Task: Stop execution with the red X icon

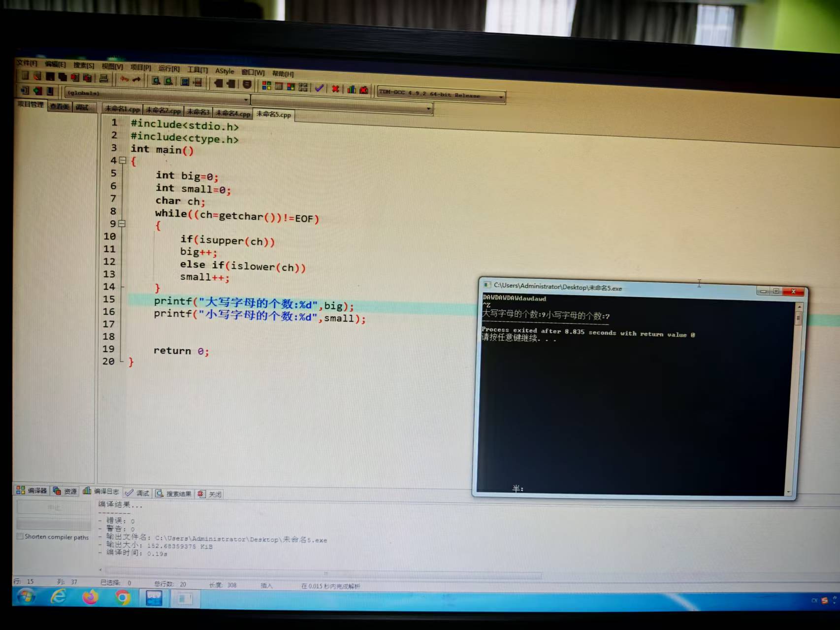Action: pyautogui.click(x=335, y=89)
